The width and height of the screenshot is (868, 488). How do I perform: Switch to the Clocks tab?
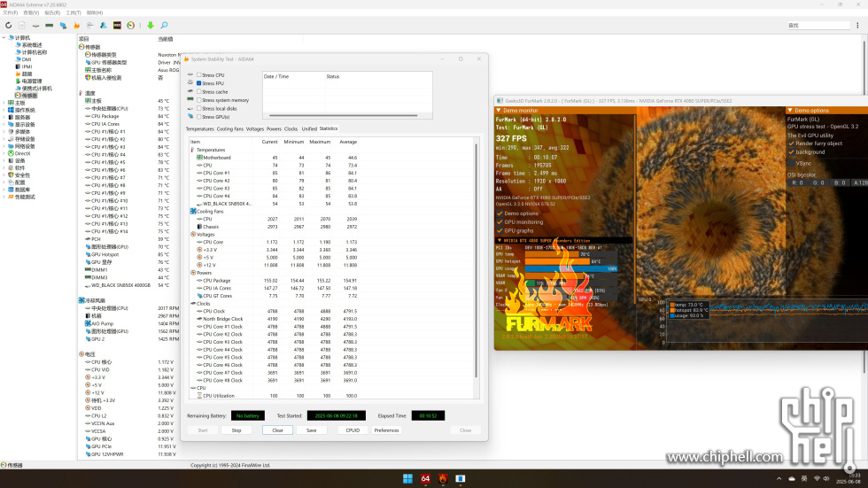(291, 129)
